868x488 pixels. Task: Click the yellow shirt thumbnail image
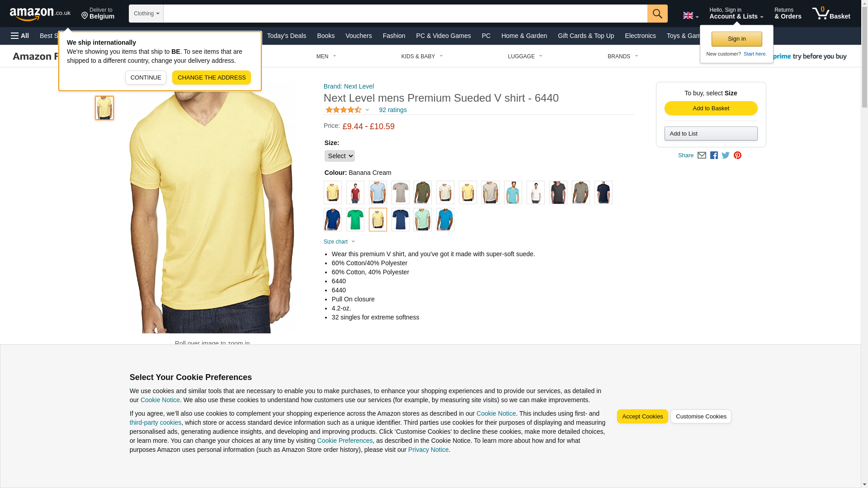[104, 108]
